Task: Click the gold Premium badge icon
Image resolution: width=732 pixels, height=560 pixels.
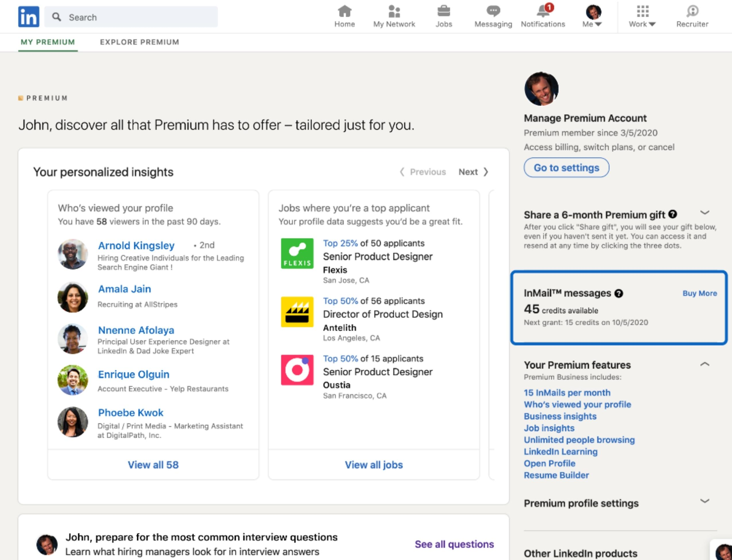Action: 21,98
